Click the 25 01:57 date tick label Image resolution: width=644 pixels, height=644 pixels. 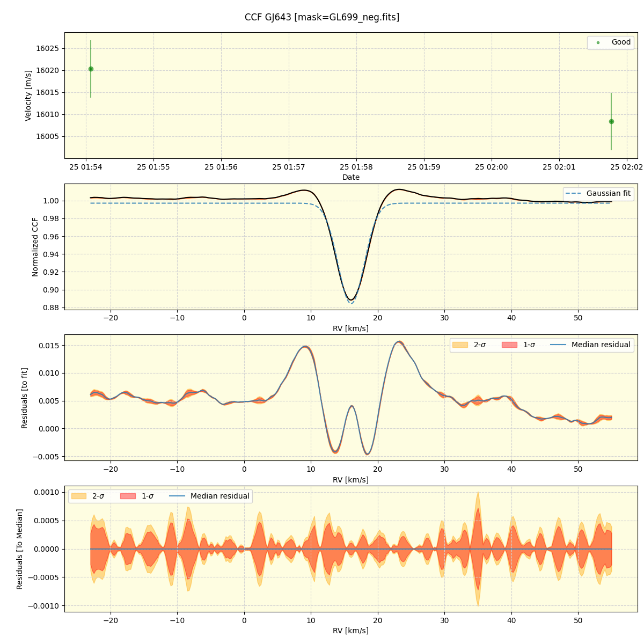pos(289,167)
